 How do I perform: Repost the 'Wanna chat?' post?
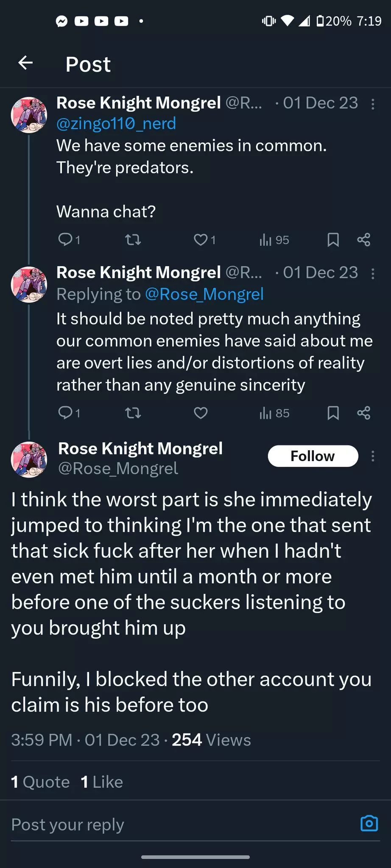(133, 240)
